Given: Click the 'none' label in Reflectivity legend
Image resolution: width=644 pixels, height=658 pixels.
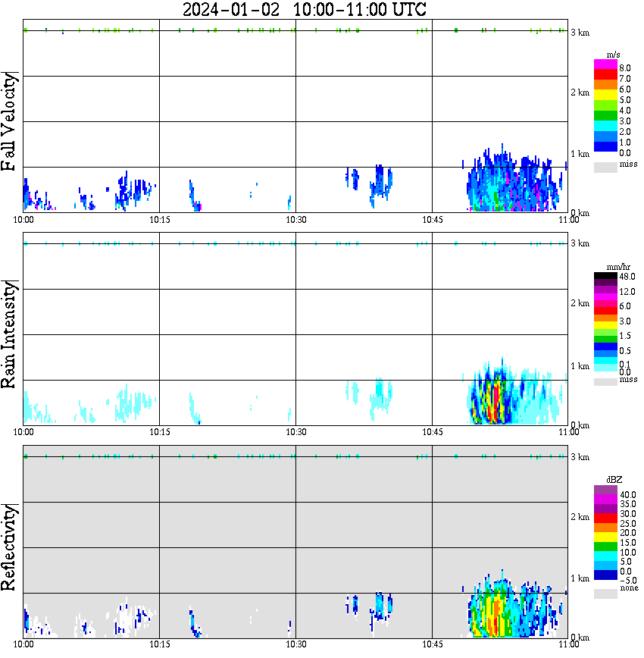Looking at the screenshot, I should coord(629,588).
